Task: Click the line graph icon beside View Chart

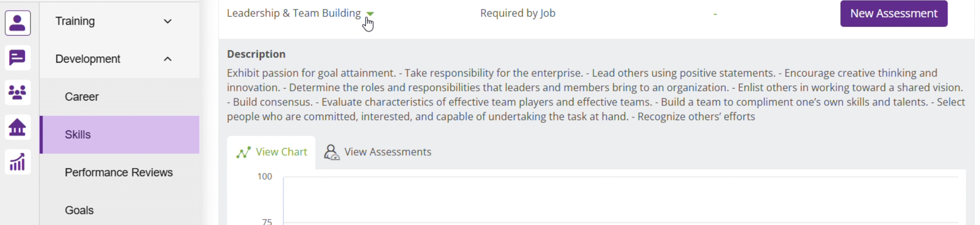Action: [x=243, y=152]
